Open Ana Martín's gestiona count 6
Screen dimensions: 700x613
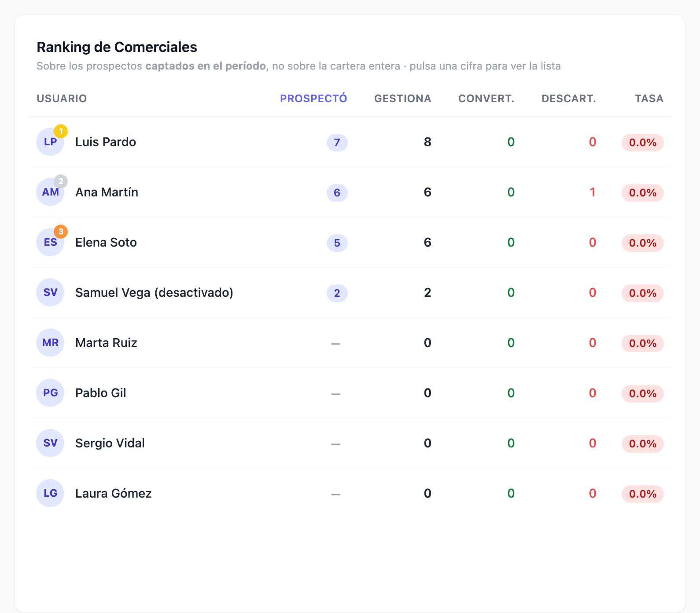427,192
